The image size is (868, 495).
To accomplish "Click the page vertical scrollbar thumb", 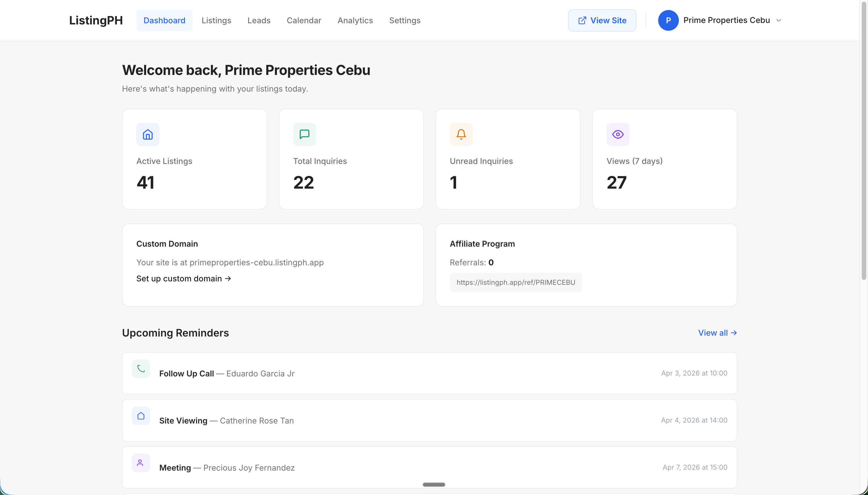I will tap(864, 141).
